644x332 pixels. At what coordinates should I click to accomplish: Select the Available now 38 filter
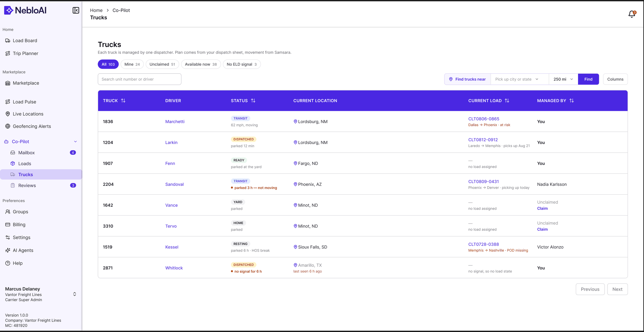click(201, 64)
